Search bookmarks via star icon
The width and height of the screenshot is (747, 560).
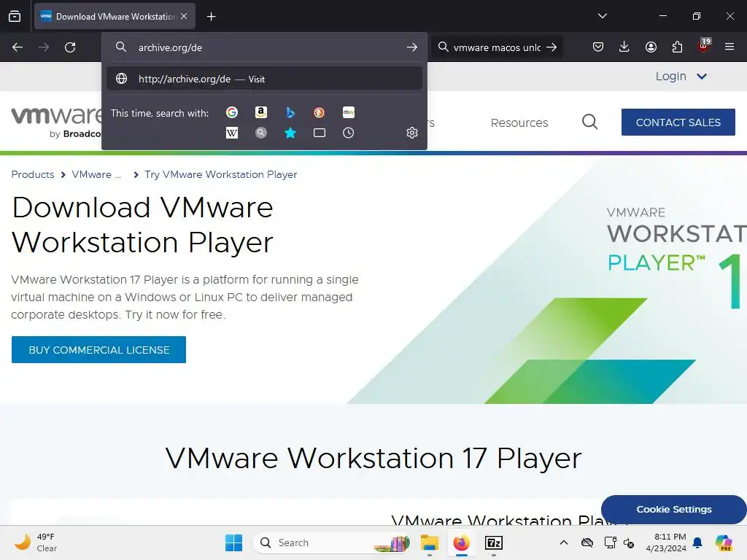tap(290, 133)
